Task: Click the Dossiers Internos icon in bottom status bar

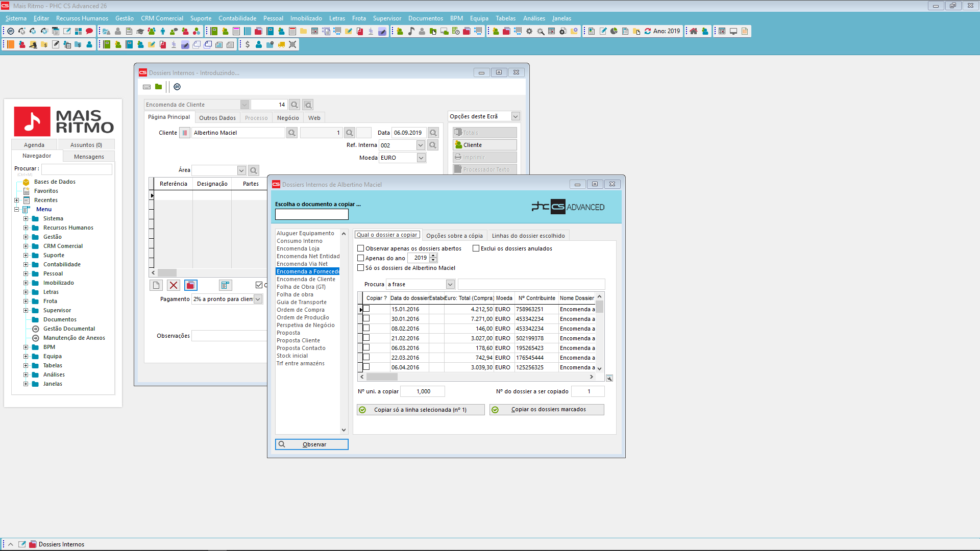Action: (x=33, y=544)
